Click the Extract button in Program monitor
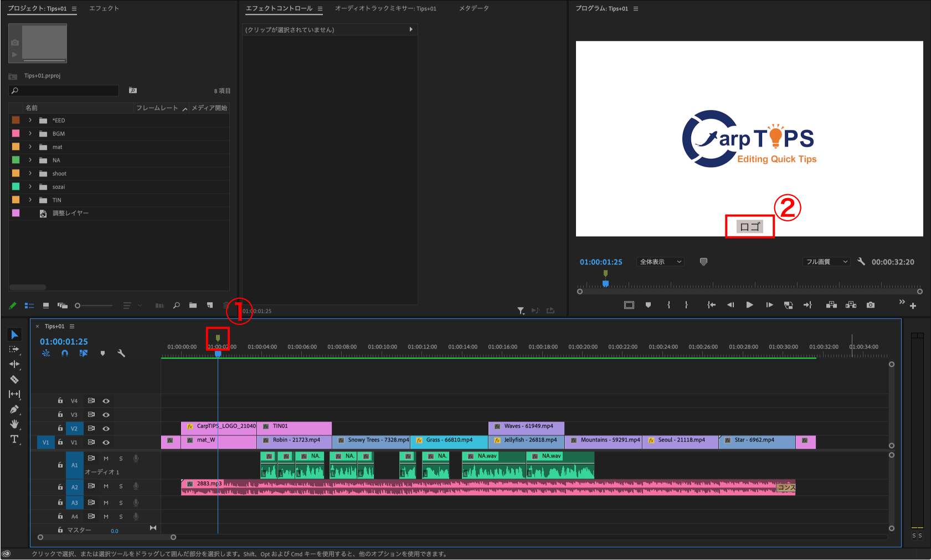 pos(851,305)
